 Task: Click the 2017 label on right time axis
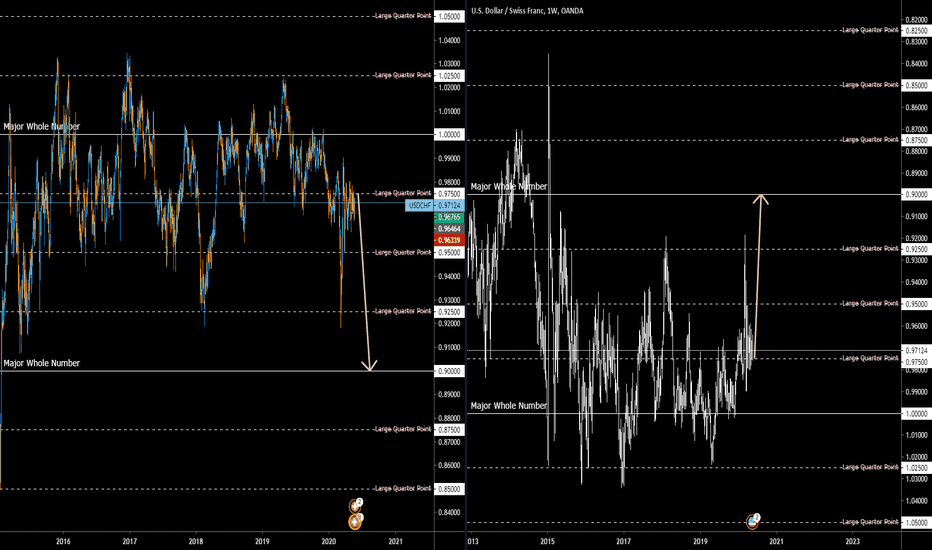pyautogui.click(x=624, y=541)
